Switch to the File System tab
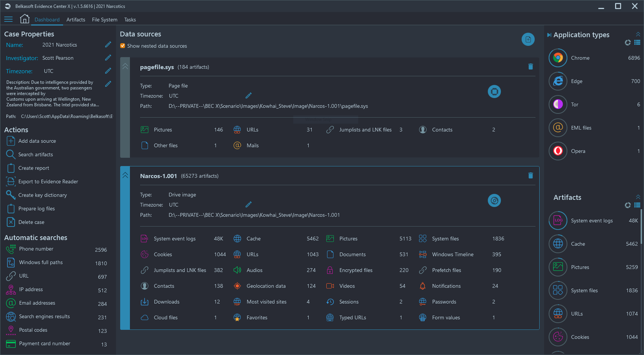Viewport: 644px width, 355px height. [x=104, y=20]
